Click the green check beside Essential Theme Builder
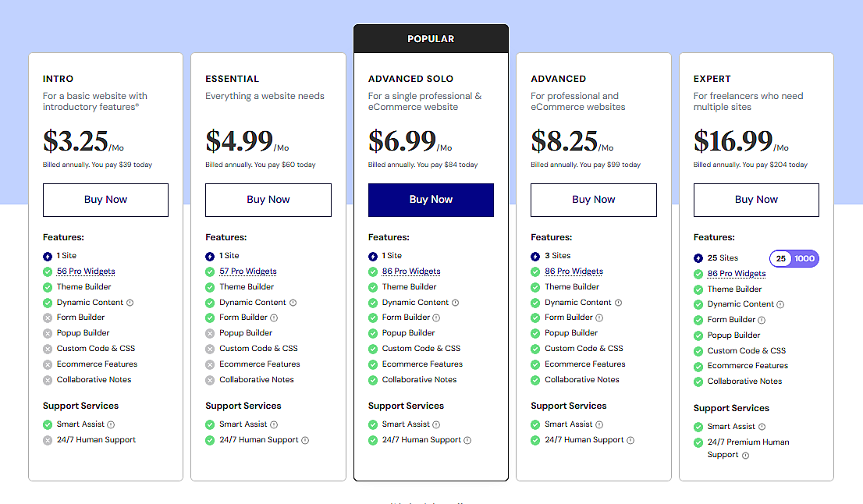 click(x=211, y=286)
